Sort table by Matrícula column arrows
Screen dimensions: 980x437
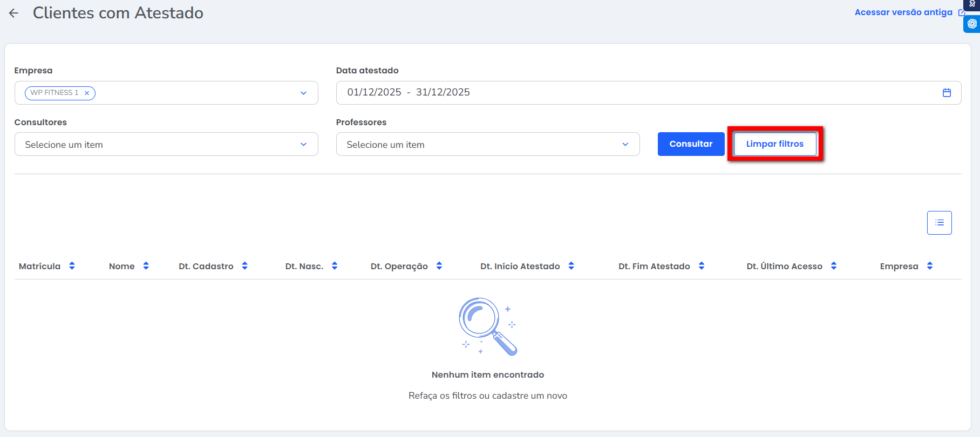pyautogui.click(x=72, y=266)
